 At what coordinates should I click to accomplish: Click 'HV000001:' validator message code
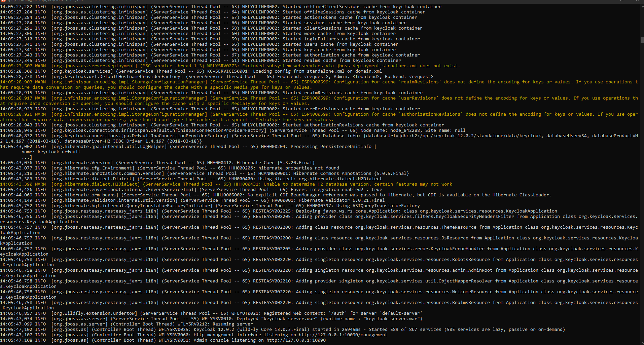coord(284,200)
